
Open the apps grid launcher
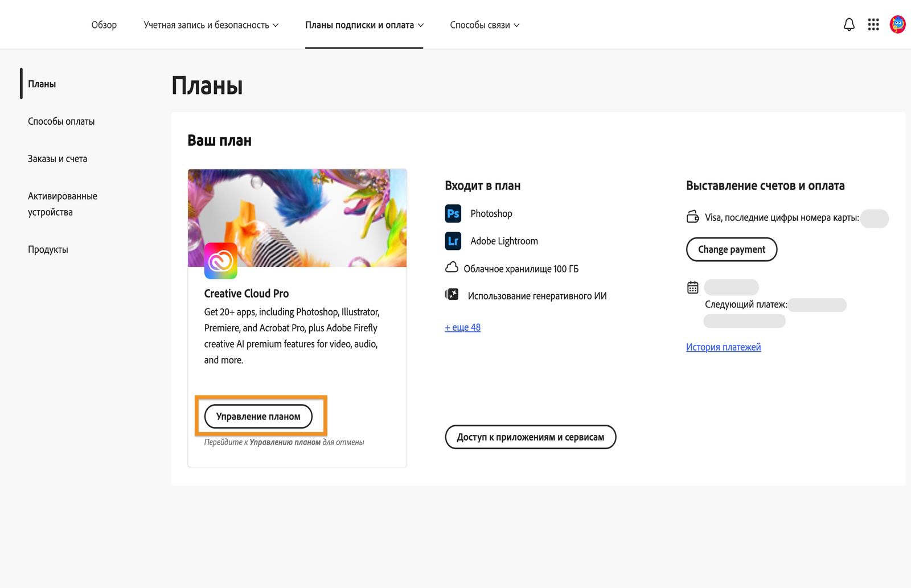(x=873, y=24)
